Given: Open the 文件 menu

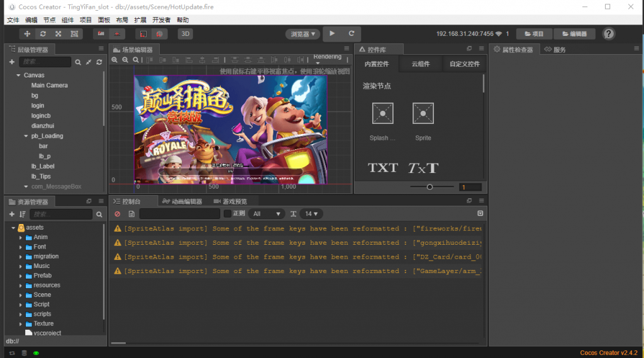Looking at the screenshot, I should coord(13,20).
